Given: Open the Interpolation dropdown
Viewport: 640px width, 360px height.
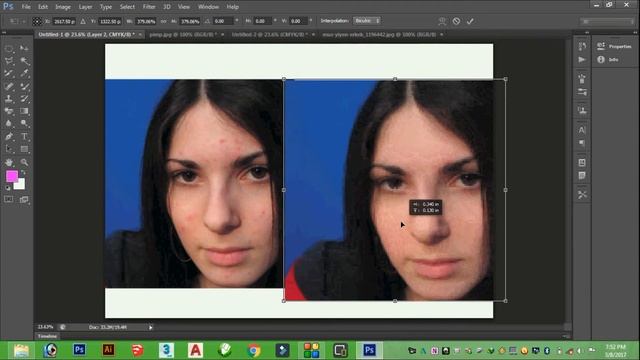Looking at the screenshot, I should (367, 21).
